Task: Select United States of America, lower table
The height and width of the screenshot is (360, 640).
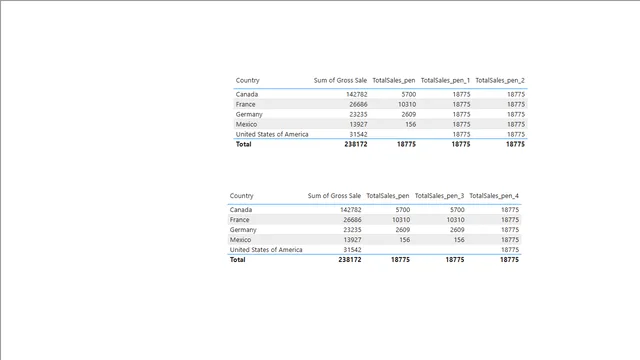Action: 266,250
